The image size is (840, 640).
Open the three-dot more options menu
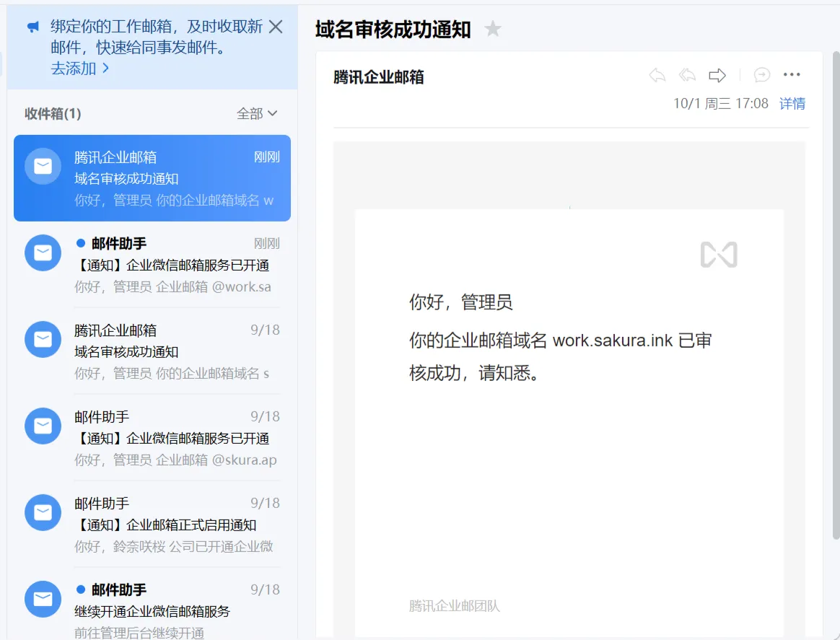[x=791, y=74]
